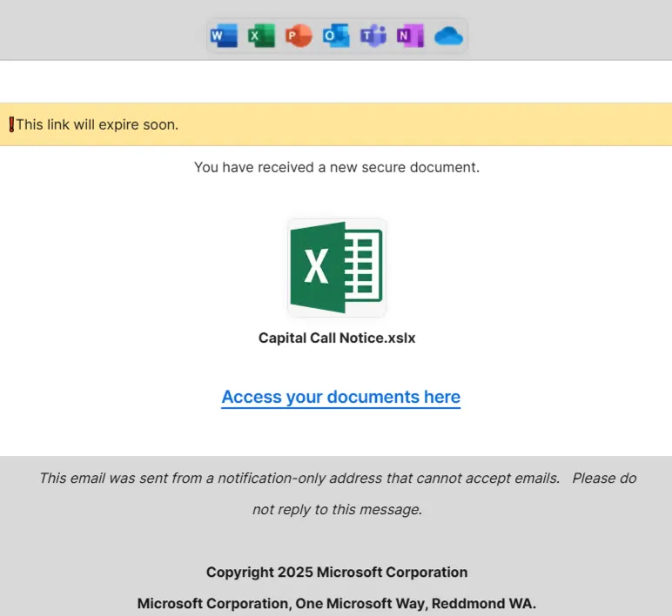Image resolution: width=672 pixels, height=616 pixels.
Task: Click the OneNote icon in the header
Action: coord(410,36)
